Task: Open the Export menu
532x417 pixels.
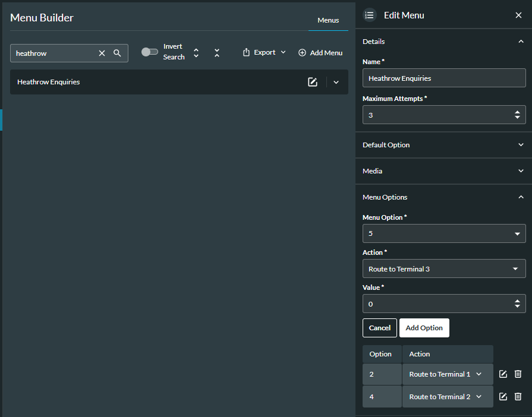Action: 265,53
